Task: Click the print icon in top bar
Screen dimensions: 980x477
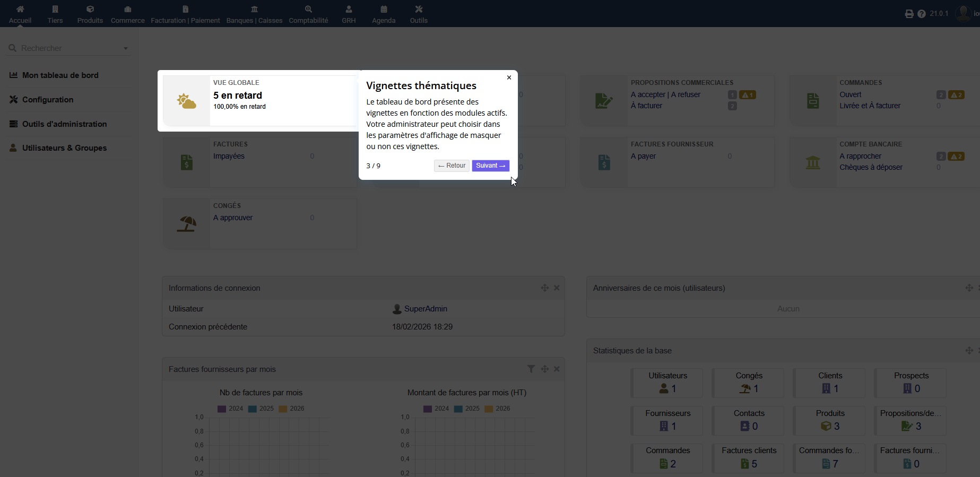Action: point(909,14)
